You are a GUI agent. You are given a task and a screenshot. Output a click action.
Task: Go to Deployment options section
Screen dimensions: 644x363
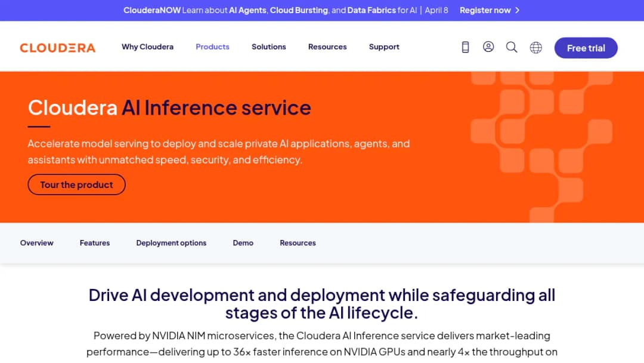[x=171, y=243]
